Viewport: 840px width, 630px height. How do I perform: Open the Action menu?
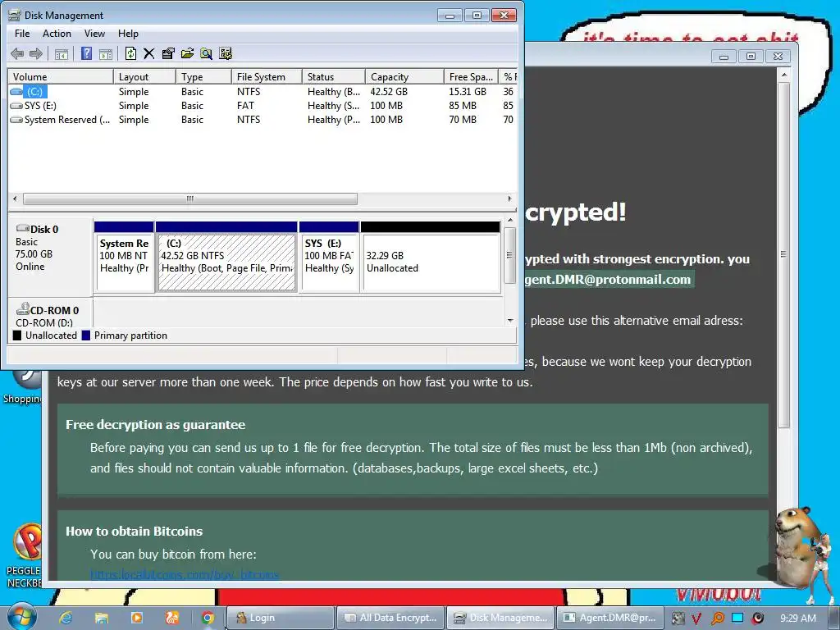(57, 33)
